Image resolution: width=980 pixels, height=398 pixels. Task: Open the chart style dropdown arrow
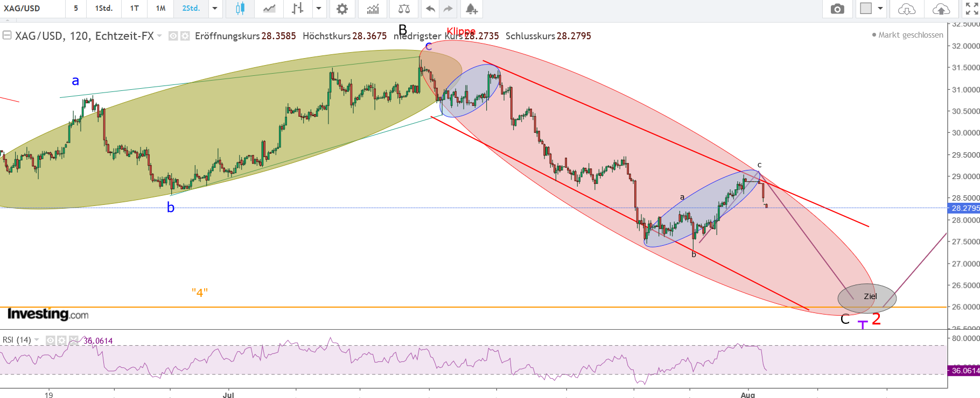(319, 9)
